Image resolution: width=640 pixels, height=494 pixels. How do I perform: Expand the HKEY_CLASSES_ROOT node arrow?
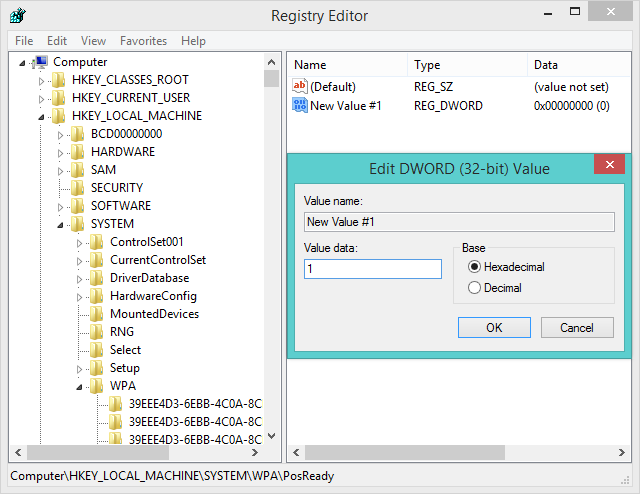pos(41,81)
